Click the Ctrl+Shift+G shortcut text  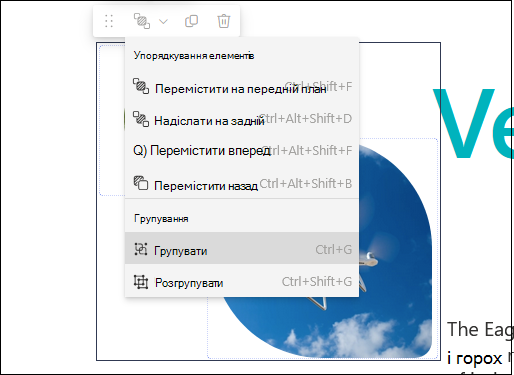317,282
